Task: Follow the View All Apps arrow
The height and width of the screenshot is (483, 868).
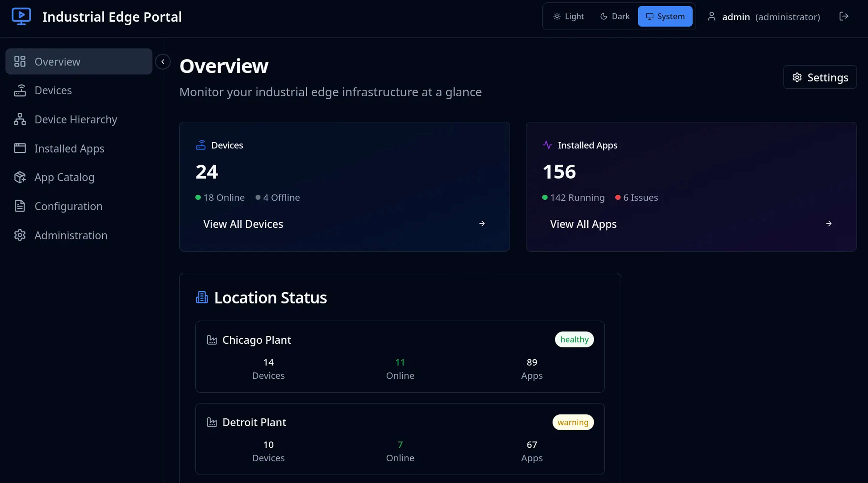Action: [x=829, y=224]
